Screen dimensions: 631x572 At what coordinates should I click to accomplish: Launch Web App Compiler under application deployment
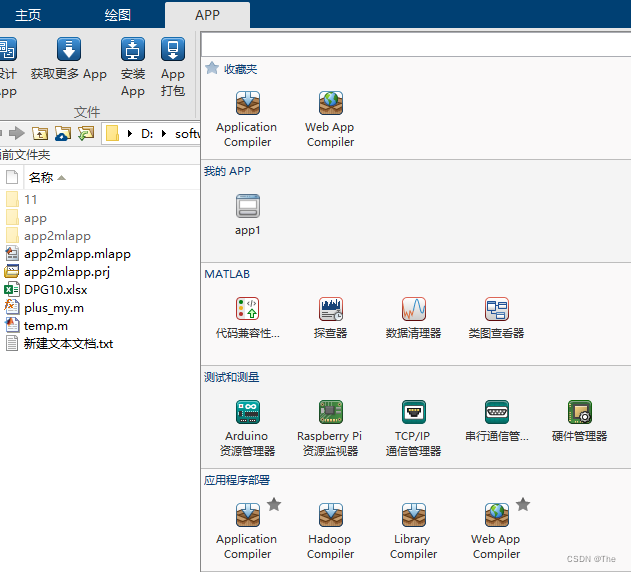click(x=496, y=531)
